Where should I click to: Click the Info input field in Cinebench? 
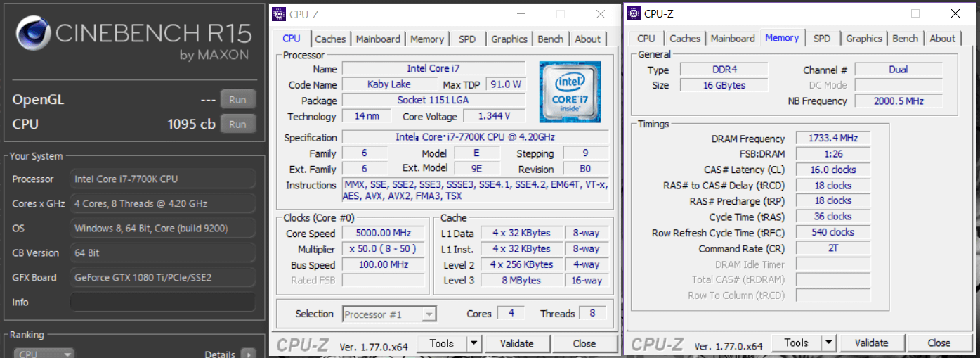click(x=162, y=302)
